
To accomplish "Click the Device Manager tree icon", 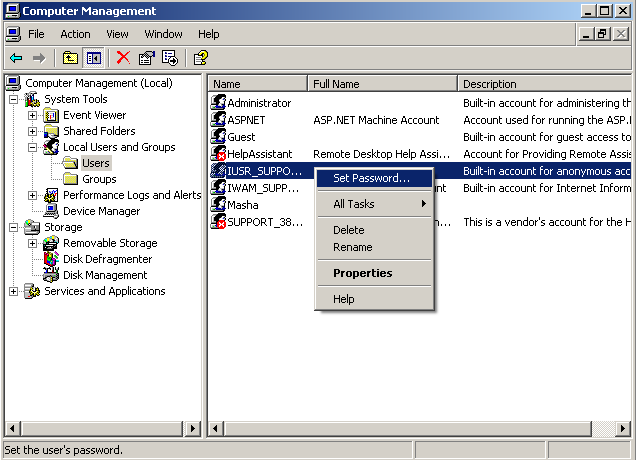I will 51,211.
